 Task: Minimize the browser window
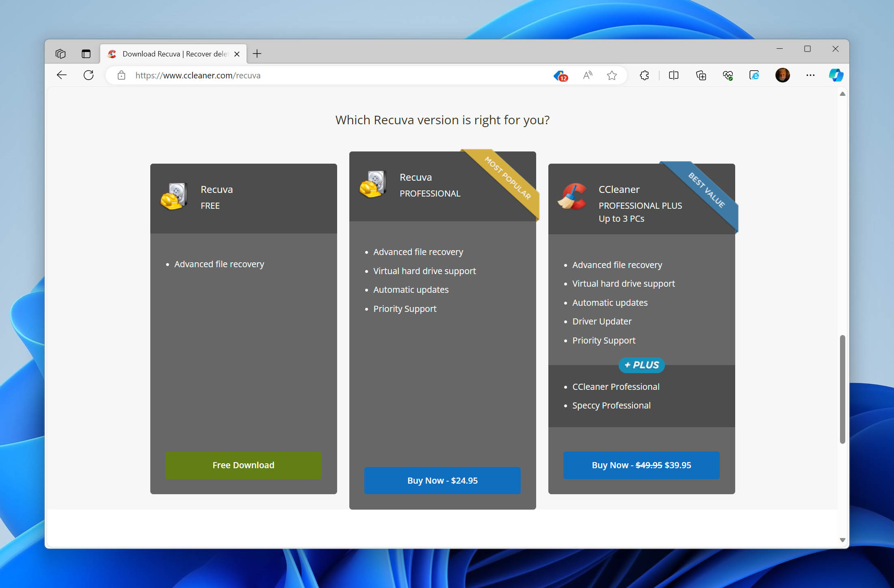(x=779, y=49)
